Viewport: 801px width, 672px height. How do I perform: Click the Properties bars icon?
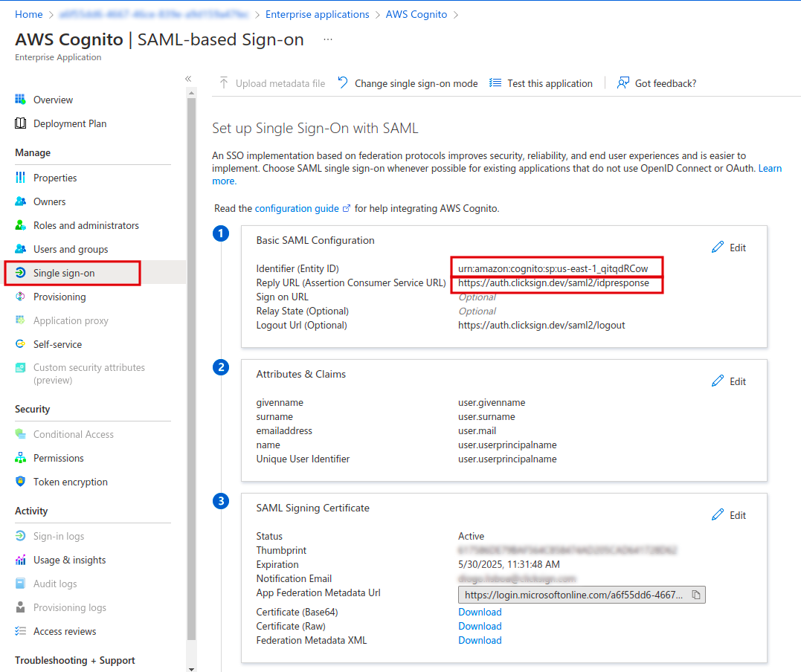[20, 177]
